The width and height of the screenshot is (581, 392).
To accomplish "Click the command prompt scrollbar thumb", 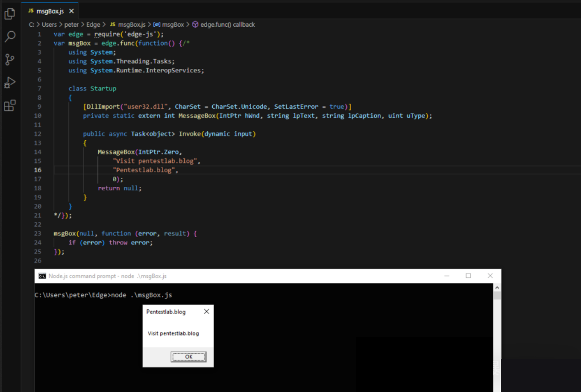I will coord(497,296).
